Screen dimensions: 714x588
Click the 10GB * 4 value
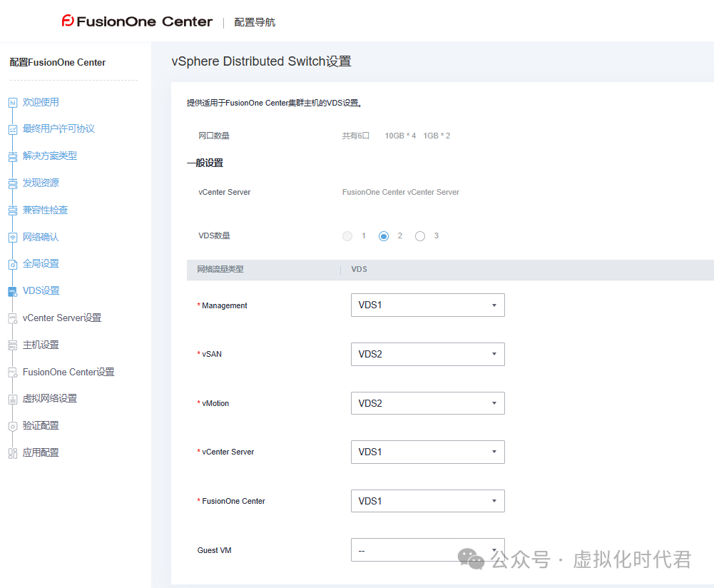400,136
